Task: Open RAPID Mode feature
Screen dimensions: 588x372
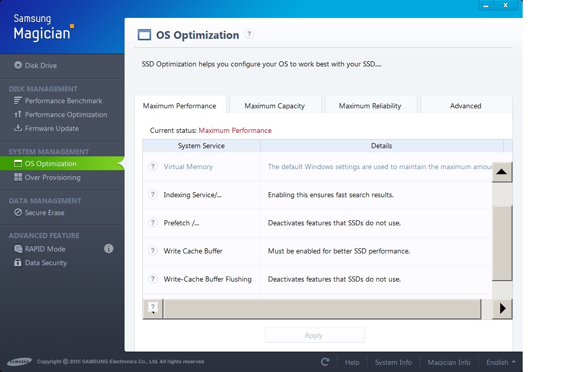Action: [39, 249]
